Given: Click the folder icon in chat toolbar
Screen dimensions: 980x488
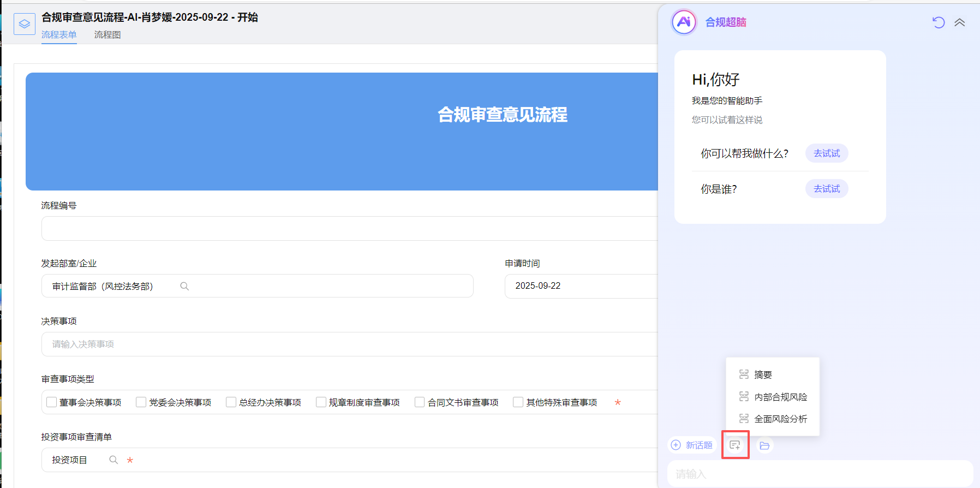Looking at the screenshot, I should (x=764, y=445).
